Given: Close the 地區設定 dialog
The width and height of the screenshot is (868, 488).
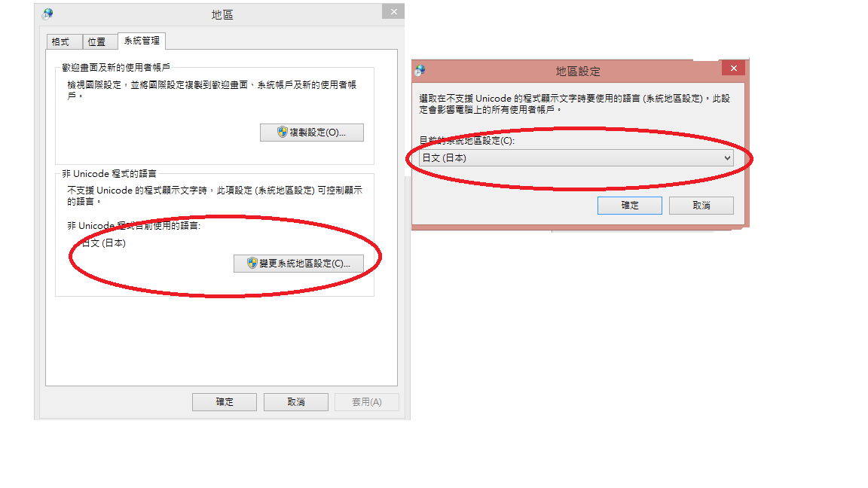Looking at the screenshot, I should pyautogui.click(x=732, y=69).
